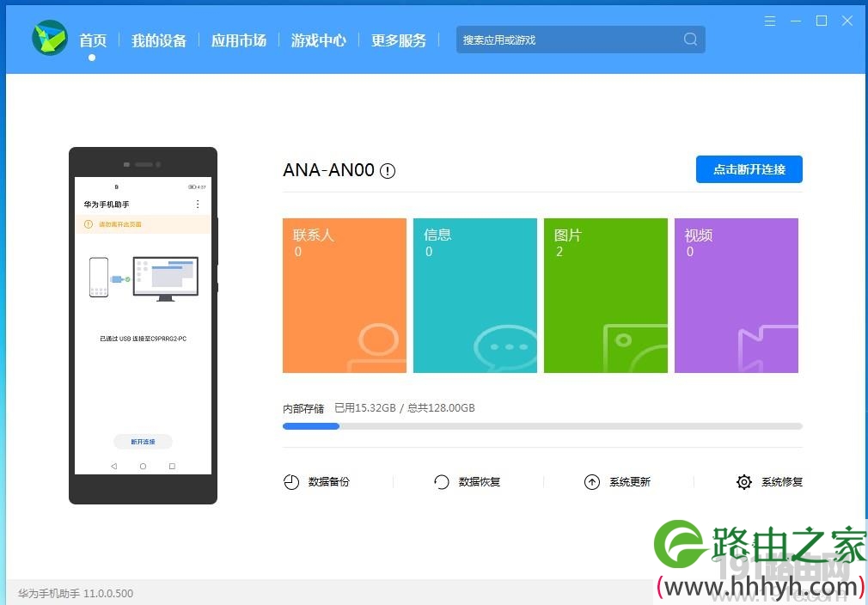Click the internal storage usage bar

click(542, 426)
